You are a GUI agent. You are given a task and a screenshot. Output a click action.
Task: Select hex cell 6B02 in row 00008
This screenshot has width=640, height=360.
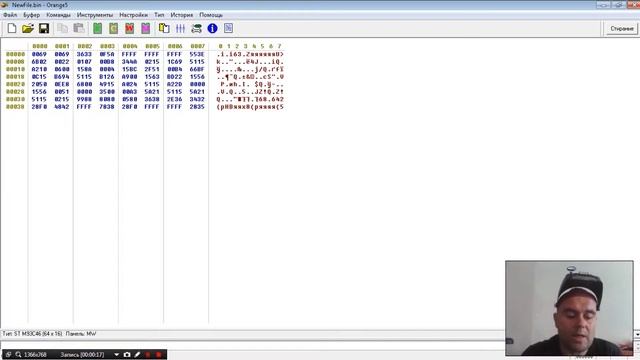click(x=39, y=62)
